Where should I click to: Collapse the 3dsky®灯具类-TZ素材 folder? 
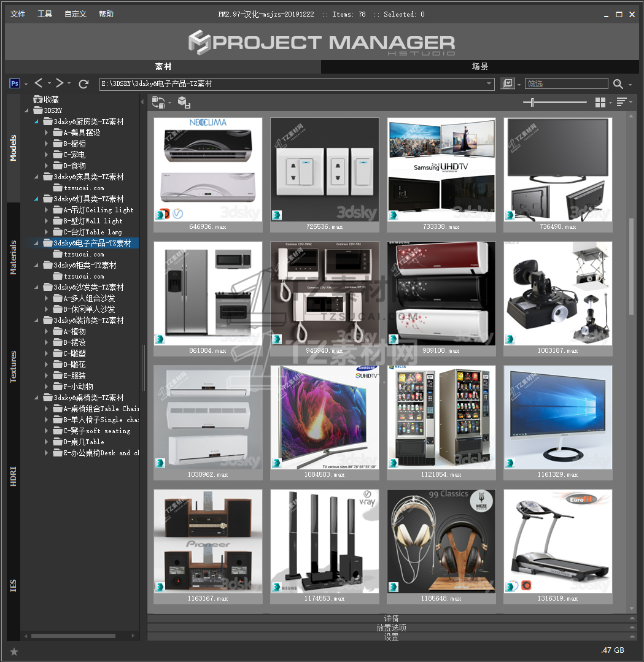point(37,199)
